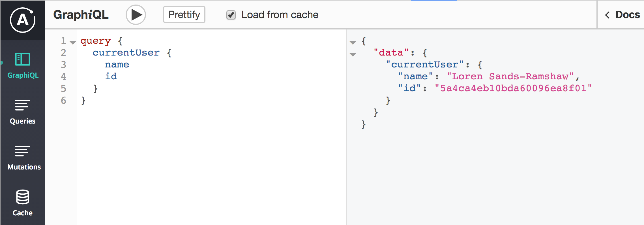Open the Cache sidebar panel
The image size is (644, 225).
tap(23, 203)
